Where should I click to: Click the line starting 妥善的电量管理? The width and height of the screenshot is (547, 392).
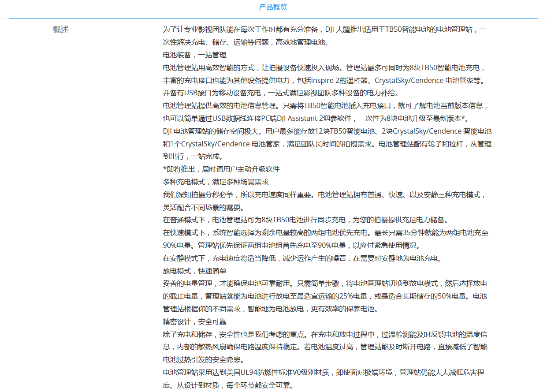tap(325, 284)
